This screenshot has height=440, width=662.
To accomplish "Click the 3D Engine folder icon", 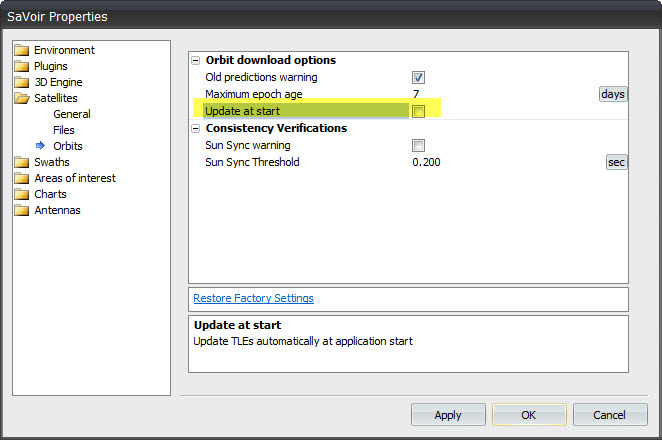I will click(x=22, y=82).
